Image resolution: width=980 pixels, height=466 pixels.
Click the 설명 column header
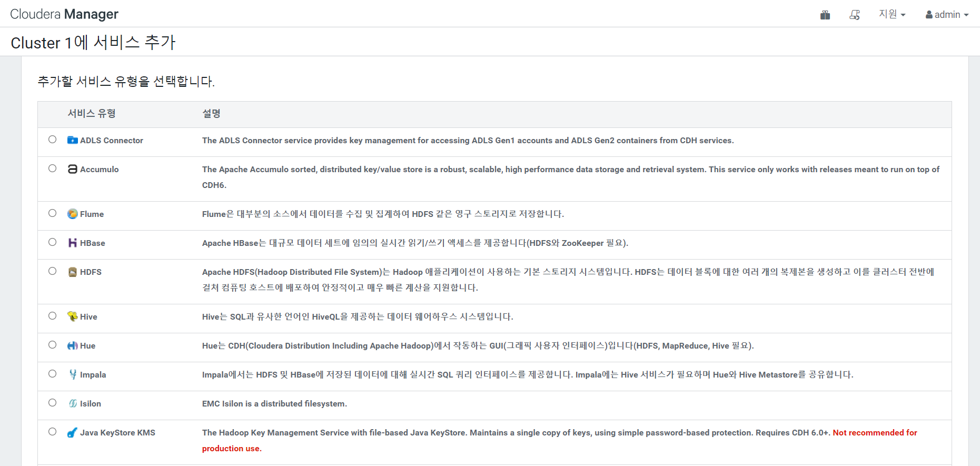coord(212,113)
